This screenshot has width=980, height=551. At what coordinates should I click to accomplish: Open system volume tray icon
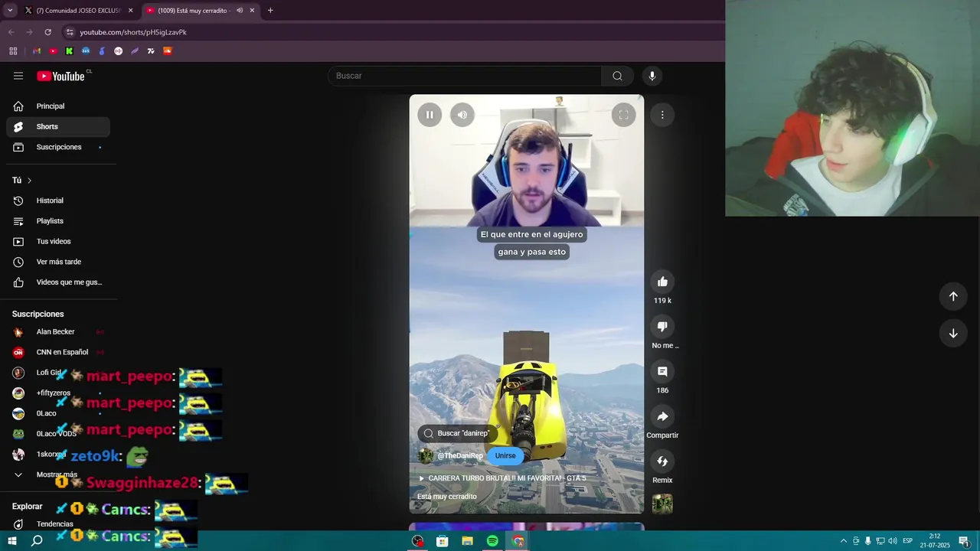click(x=892, y=541)
